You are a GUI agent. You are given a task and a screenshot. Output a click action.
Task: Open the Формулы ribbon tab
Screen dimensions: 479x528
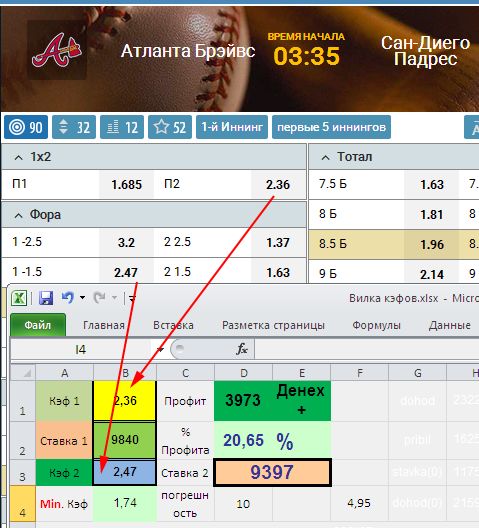(x=376, y=325)
